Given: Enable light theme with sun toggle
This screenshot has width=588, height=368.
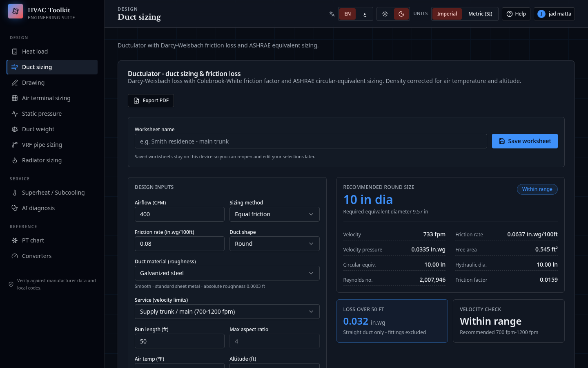Looking at the screenshot, I should click(x=385, y=14).
